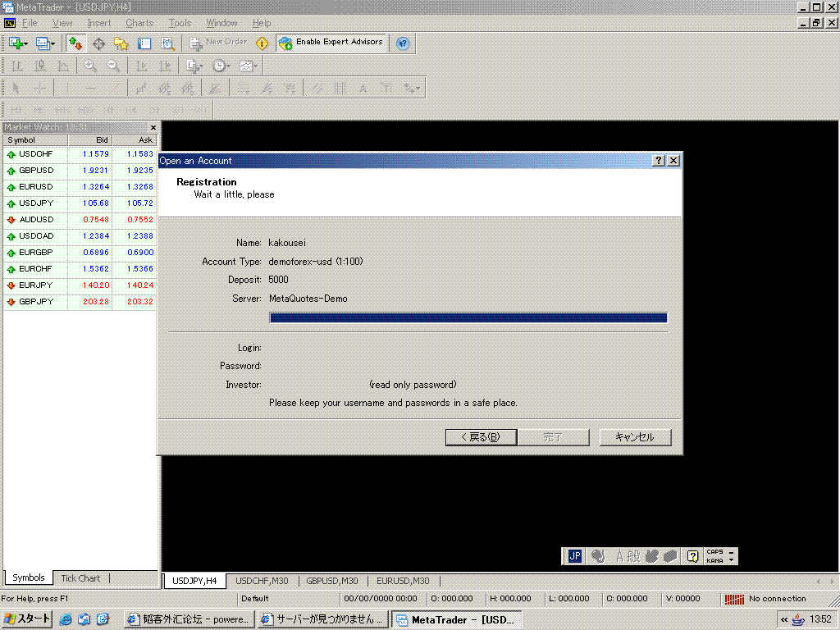Open the Insert menu

coord(99,23)
